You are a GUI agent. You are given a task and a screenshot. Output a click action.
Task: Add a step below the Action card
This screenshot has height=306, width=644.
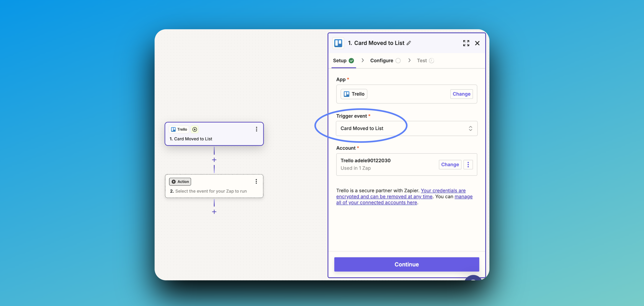coord(214,212)
